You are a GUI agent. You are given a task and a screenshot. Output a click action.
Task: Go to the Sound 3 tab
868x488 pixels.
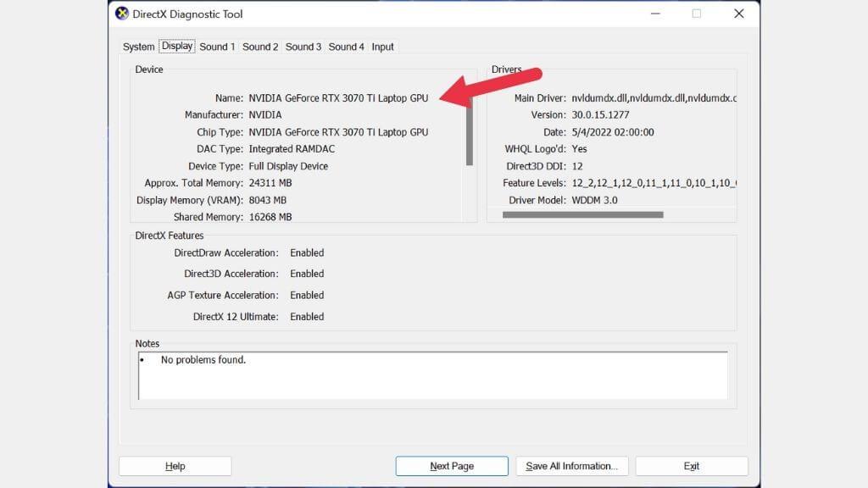pos(303,47)
